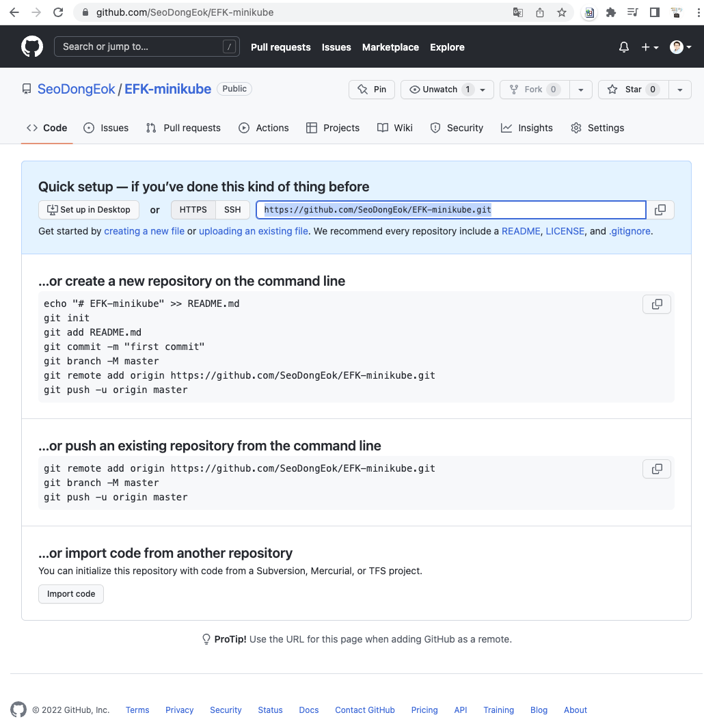This screenshot has height=728, width=704.
Task: Follow 'uploading an existing file' link
Action: click(x=254, y=231)
